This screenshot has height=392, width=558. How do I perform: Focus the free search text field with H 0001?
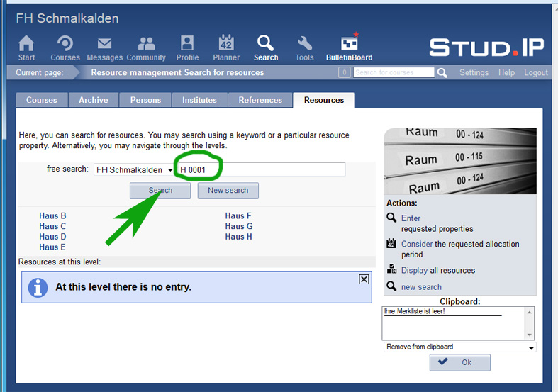[x=261, y=169]
